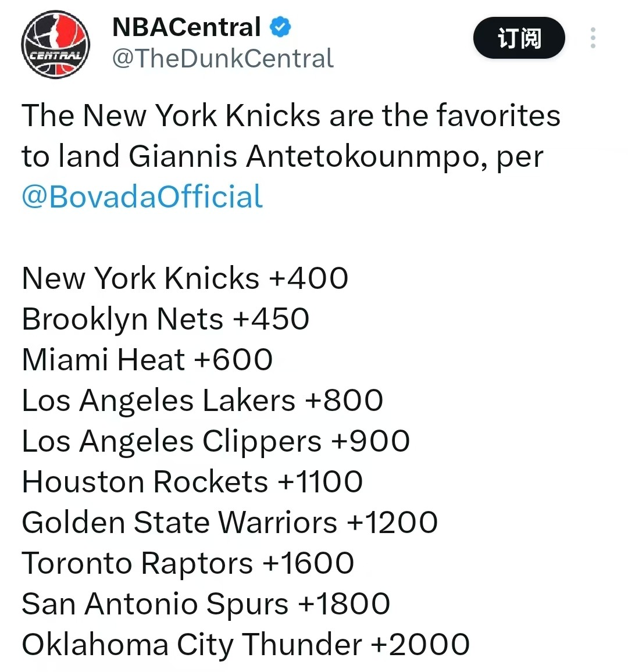The image size is (628, 672).
Task: Click the blue verified badge
Action: [280, 27]
